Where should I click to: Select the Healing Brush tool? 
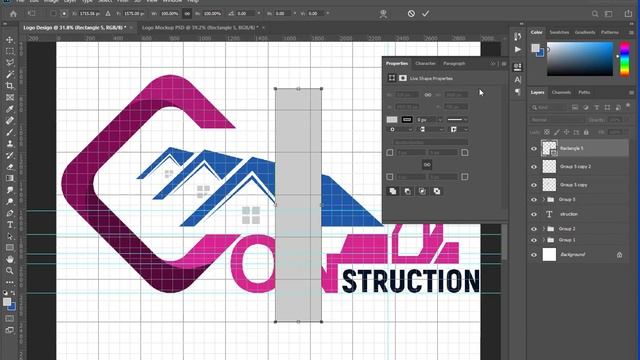tap(10, 120)
